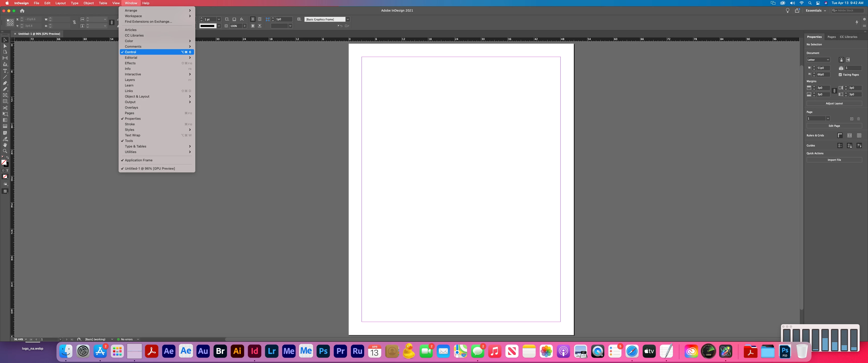
Task: Toggle Properties panel in Window menu
Action: coord(133,118)
